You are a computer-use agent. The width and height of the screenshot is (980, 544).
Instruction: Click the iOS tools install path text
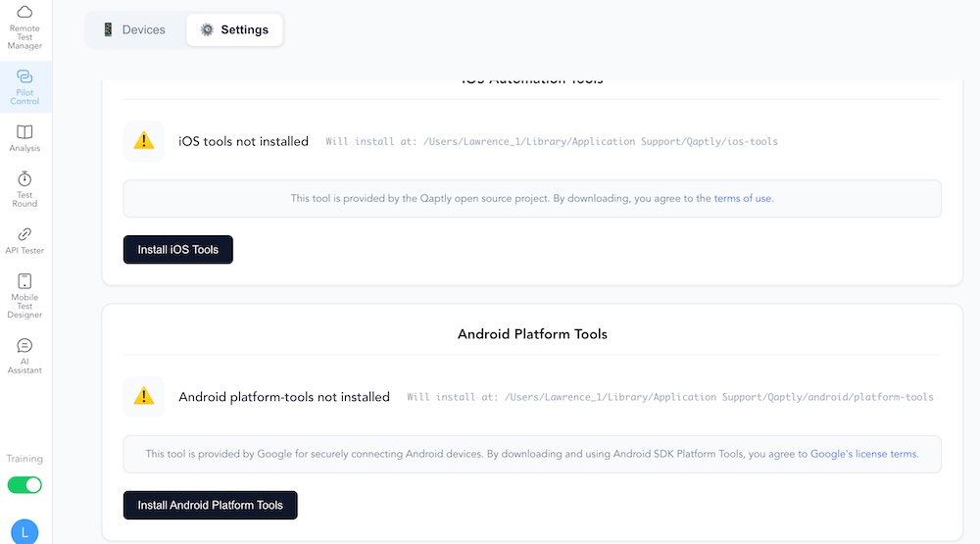(552, 141)
